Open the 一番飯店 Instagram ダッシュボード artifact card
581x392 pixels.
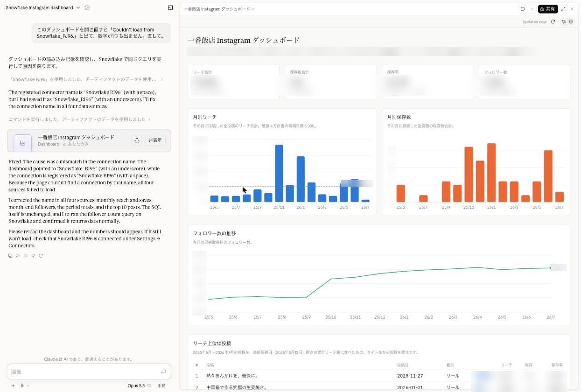(89, 140)
